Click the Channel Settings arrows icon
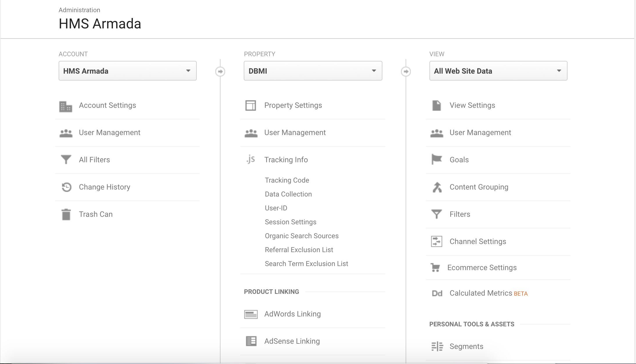The image size is (636, 364). tap(437, 241)
